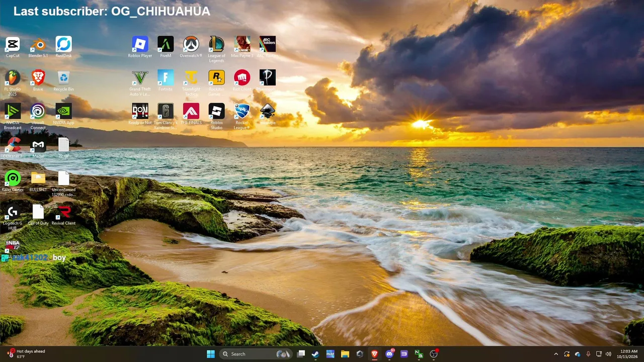The height and width of the screenshot is (362, 644).
Task: Select the Blender 5.1 desktop icon
Action: point(38,47)
